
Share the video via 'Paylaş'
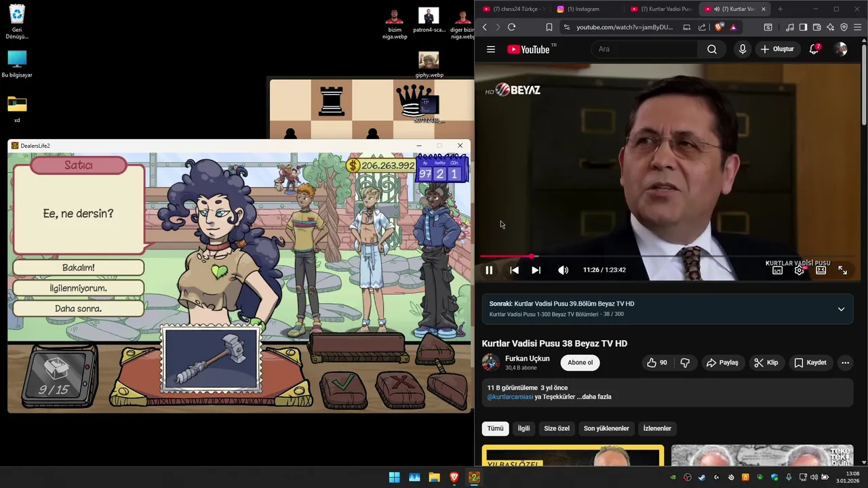pos(722,363)
